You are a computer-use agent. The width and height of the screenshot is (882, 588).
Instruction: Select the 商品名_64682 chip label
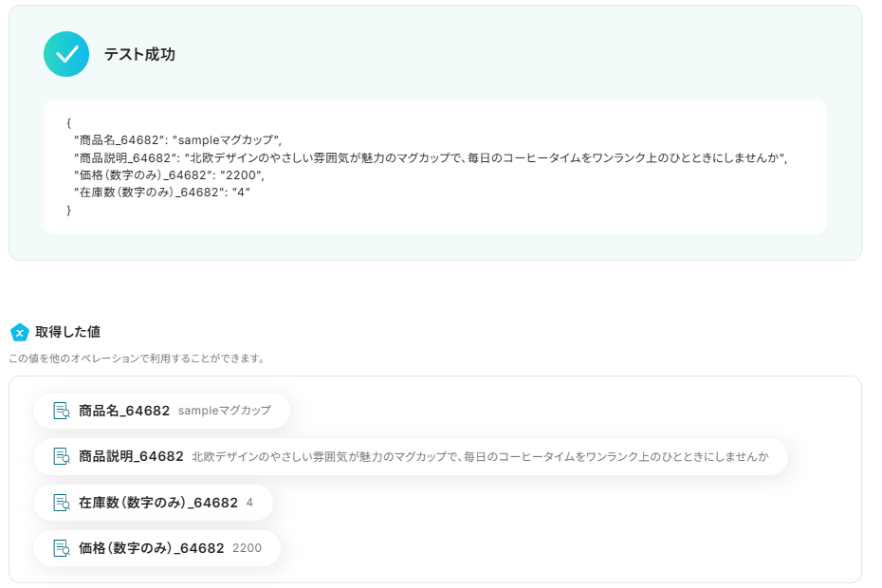[124, 411]
